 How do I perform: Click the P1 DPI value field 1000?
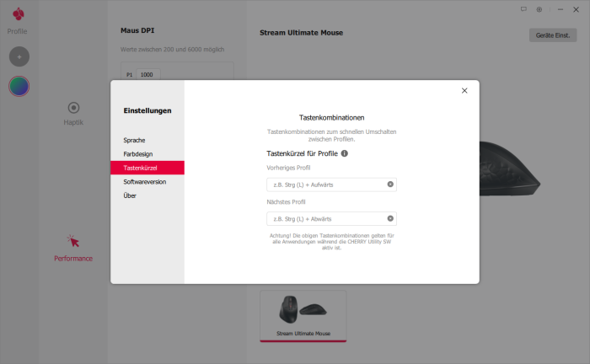coord(148,74)
